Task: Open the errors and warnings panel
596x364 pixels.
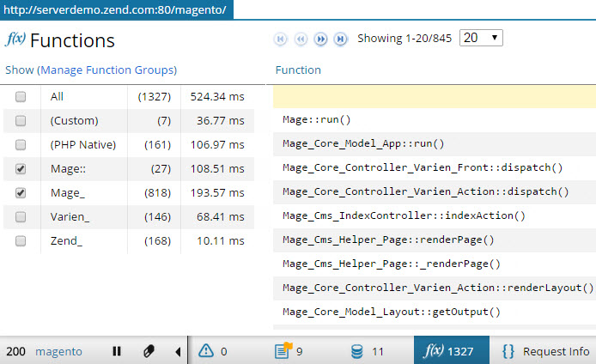Action: (213, 351)
